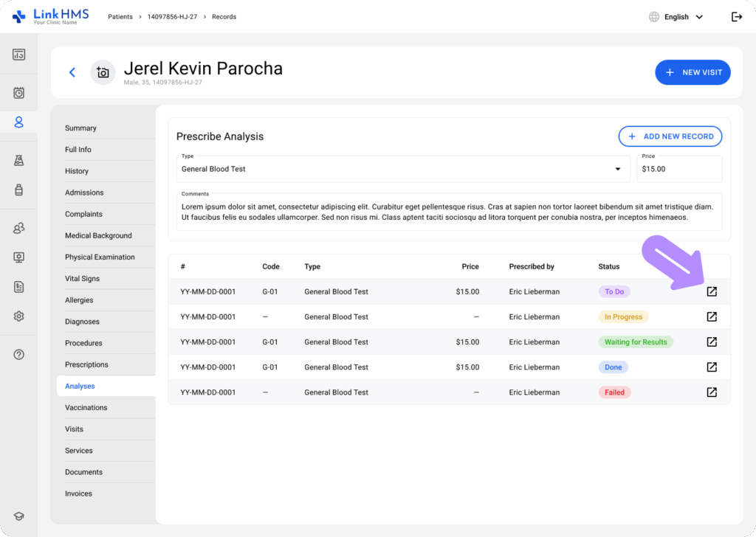Select the Prescriptions tab
Screen dimensions: 756x537
(x=87, y=364)
